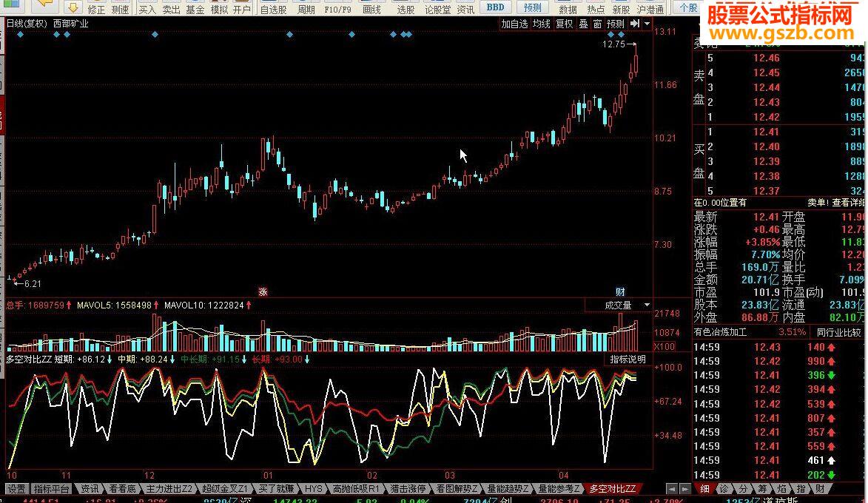Select the 焰 tab in right panel
This screenshot has height=503, width=868.
(x=781, y=489)
